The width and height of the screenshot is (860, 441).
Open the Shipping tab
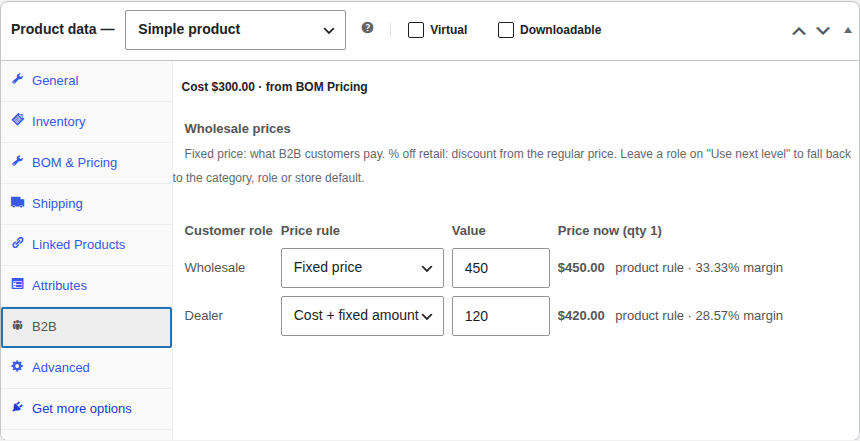pos(87,203)
